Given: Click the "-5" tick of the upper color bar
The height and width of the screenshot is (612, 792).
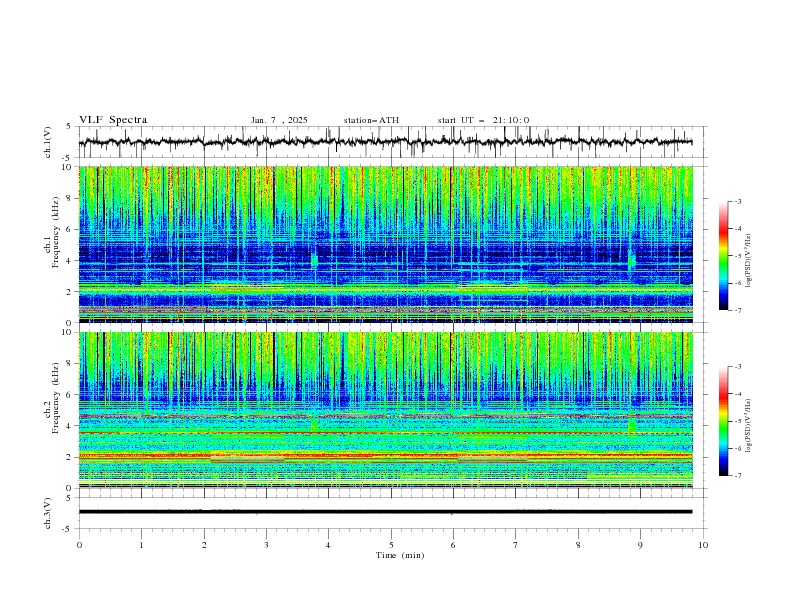Looking at the screenshot, I should click(x=738, y=256).
